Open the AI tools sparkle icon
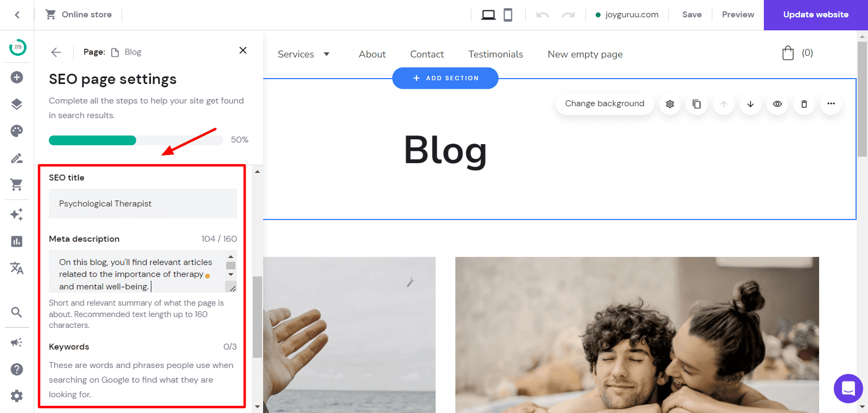Screen dimensions: 868x413 17,214
